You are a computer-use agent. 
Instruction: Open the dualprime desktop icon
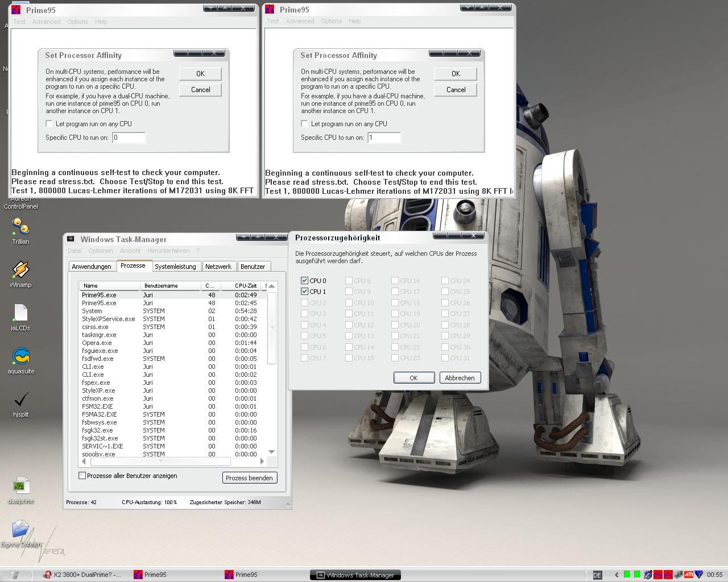[x=20, y=490]
